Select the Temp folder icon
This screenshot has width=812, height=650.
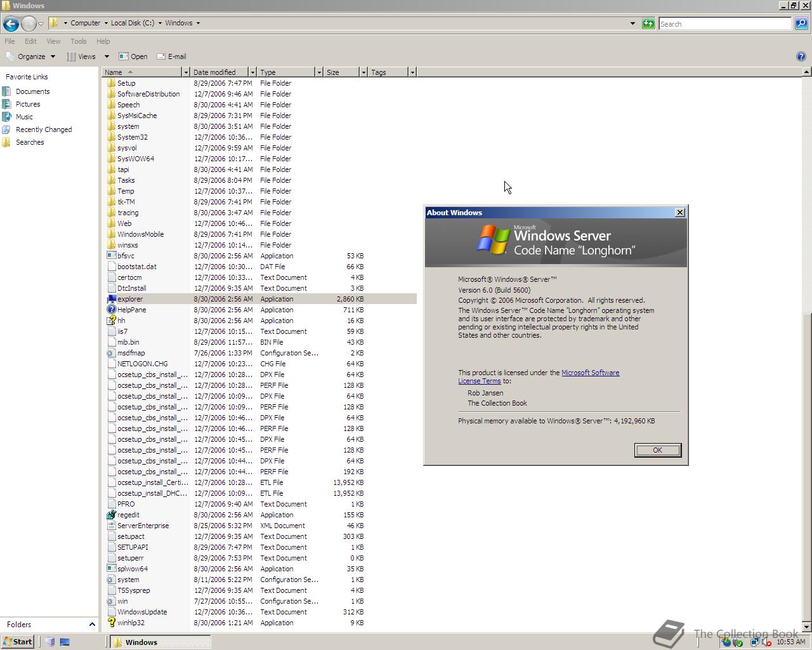(111, 191)
